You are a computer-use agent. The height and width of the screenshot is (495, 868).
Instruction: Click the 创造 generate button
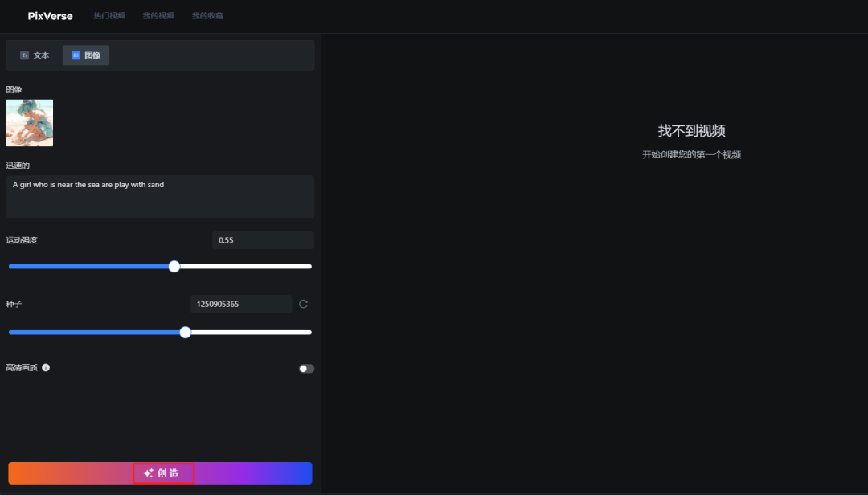[x=163, y=473]
